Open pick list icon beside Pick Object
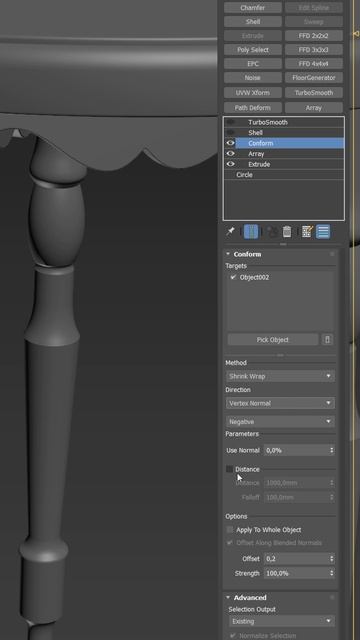The image size is (360, 640). pyautogui.click(x=327, y=340)
